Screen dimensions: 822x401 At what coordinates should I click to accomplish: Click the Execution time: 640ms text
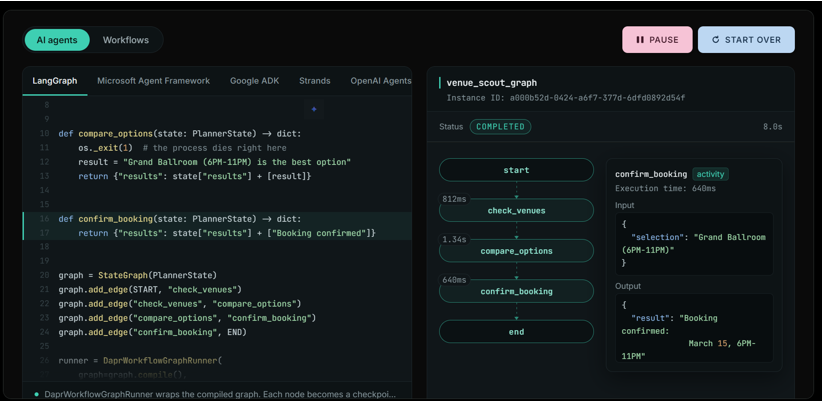(x=665, y=189)
